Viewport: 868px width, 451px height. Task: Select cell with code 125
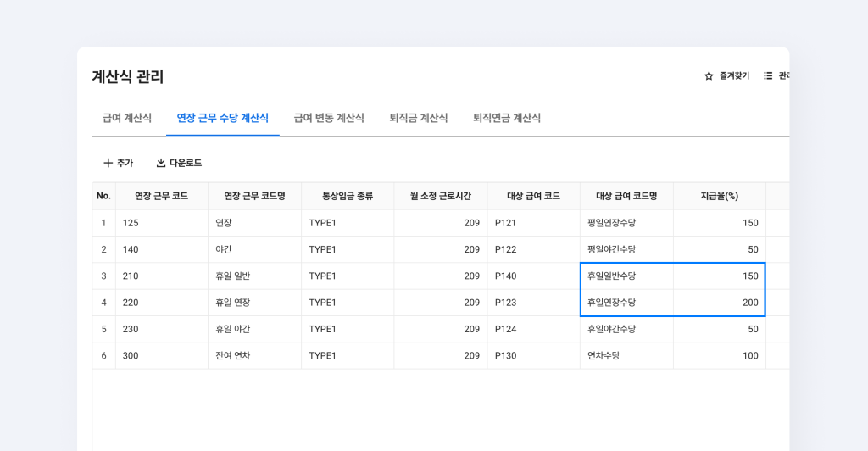click(x=162, y=223)
